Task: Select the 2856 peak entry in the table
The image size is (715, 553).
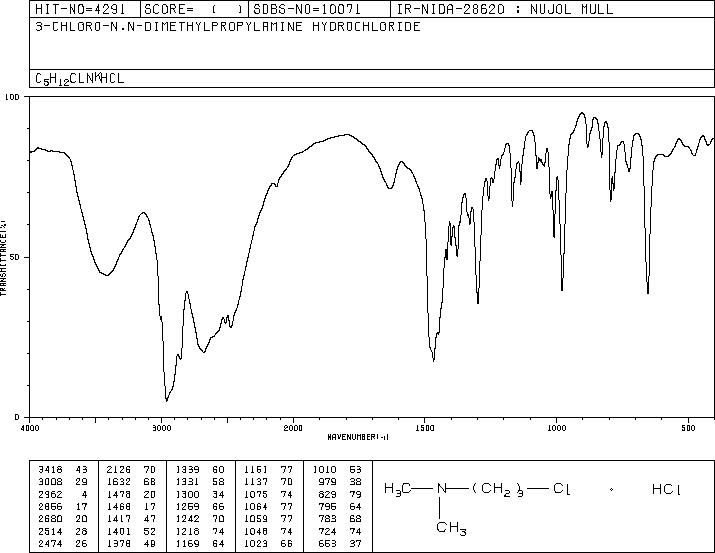Action: pyautogui.click(x=63, y=506)
